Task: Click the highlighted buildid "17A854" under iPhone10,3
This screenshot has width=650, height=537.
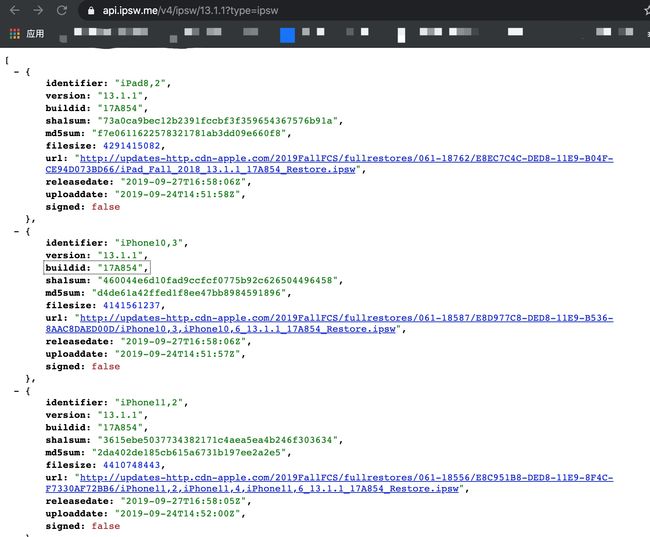Action: tap(97, 268)
